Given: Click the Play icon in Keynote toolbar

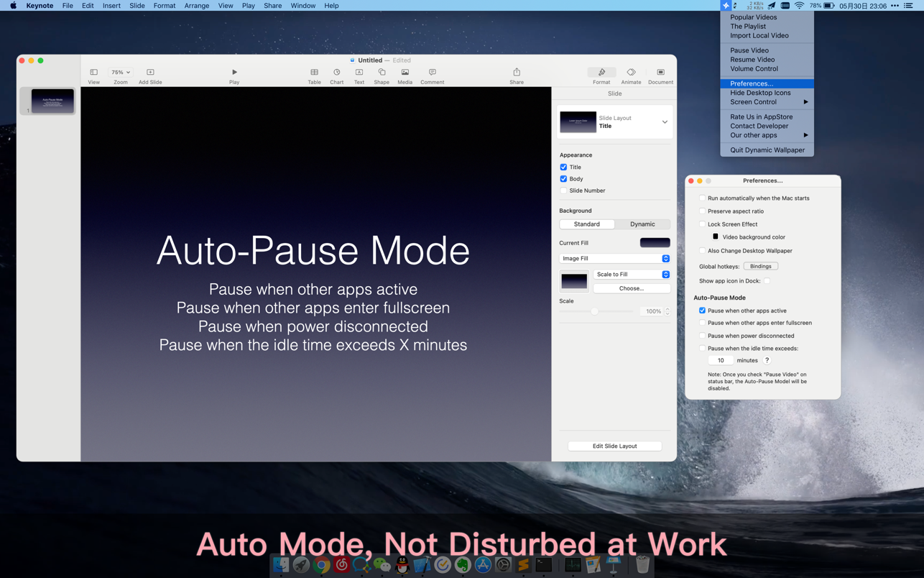Looking at the screenshot, I should (234, 73).
